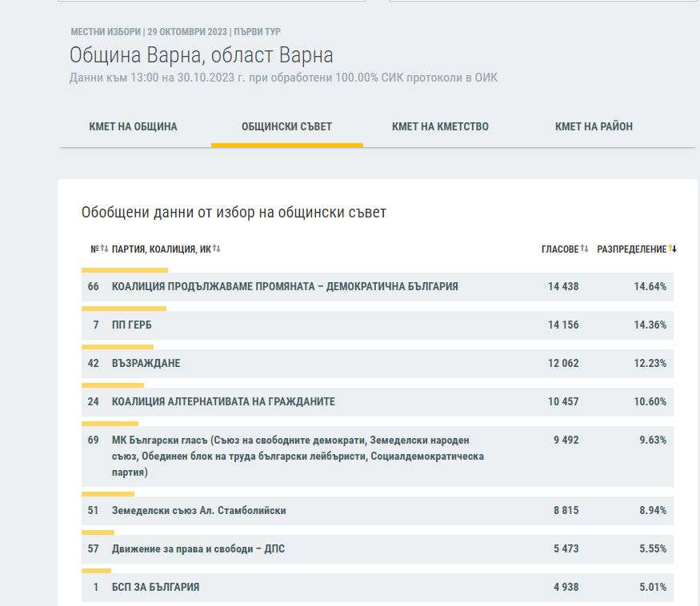Screen dimensions: 700x606
Task: Sort table by № column arrows
Action: (104, 248)
